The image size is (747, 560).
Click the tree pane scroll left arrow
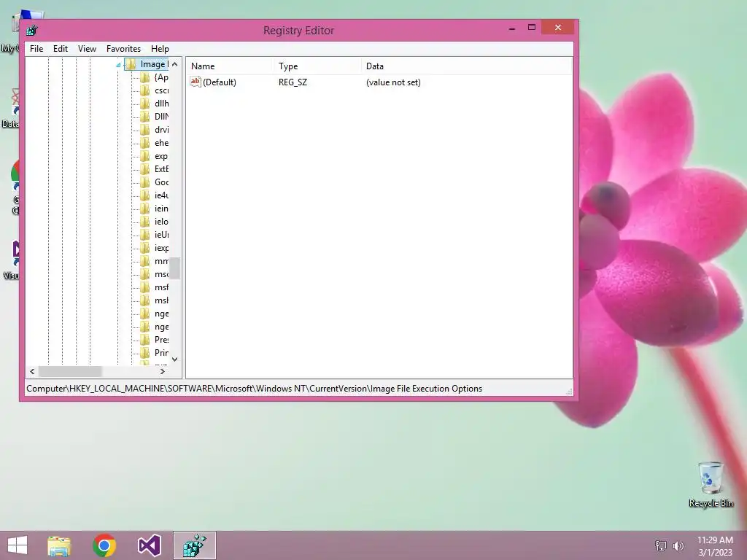coord(32,371)
